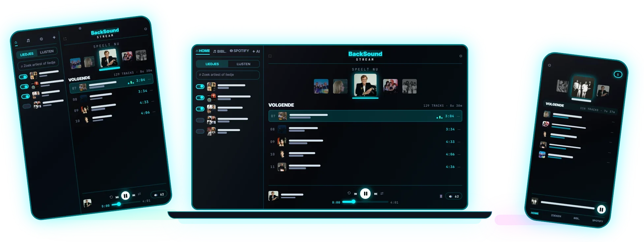Screen dimensions: 644x242
Task: Click the fullscreen icon on the laptop screen
Action: [270, 56]
